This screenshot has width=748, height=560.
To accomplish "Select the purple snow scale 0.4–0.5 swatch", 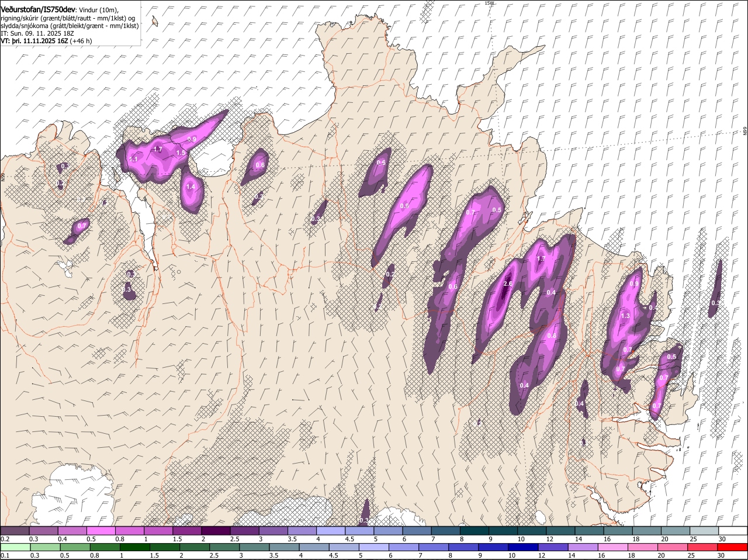I will [x=72, y=530].
